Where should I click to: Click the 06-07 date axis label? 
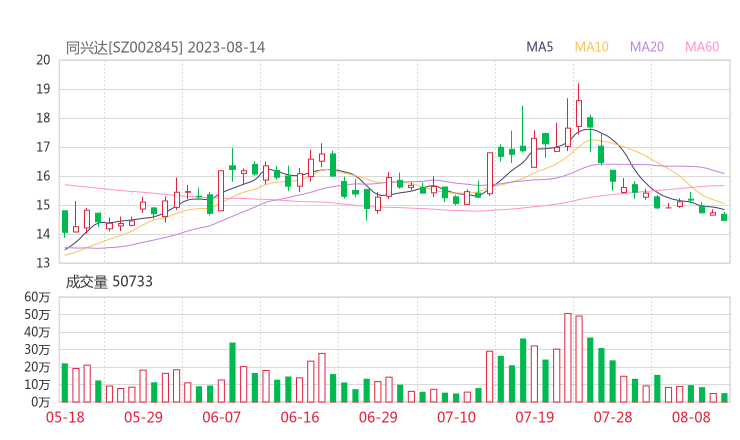pyautogui.click(x=221, y=417)
